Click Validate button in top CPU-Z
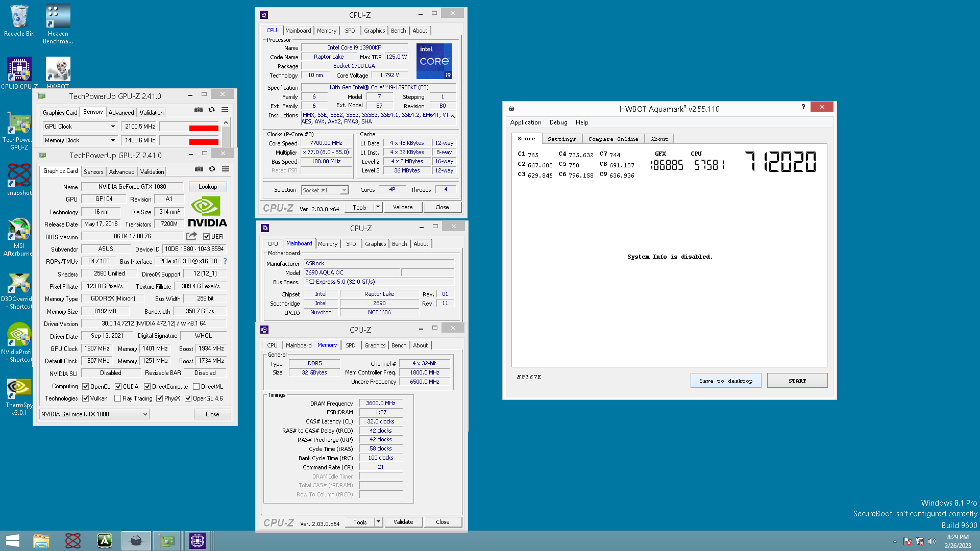980x551 pixels. 403,207
